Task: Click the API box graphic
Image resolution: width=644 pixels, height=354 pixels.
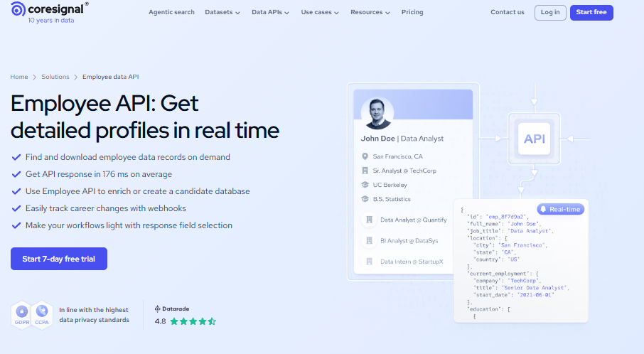Action: [534, 139]
